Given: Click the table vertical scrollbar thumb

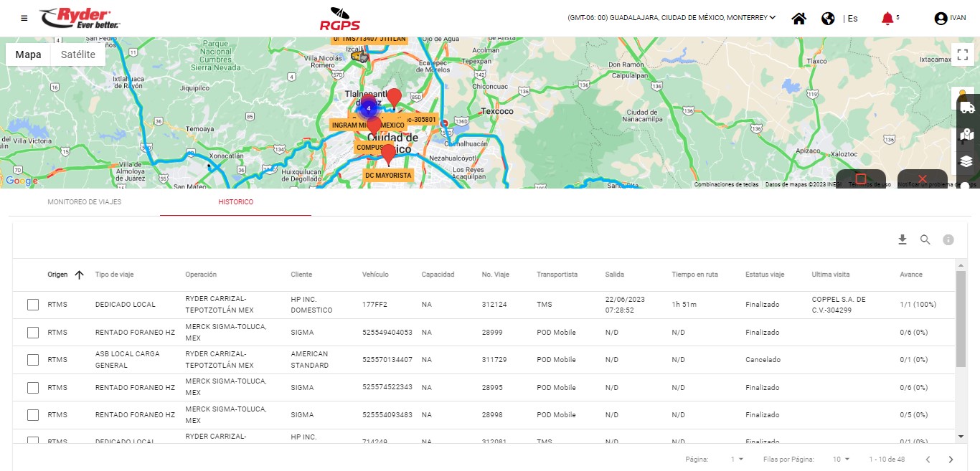Looking at the screenshot, I should click(961, 319).
